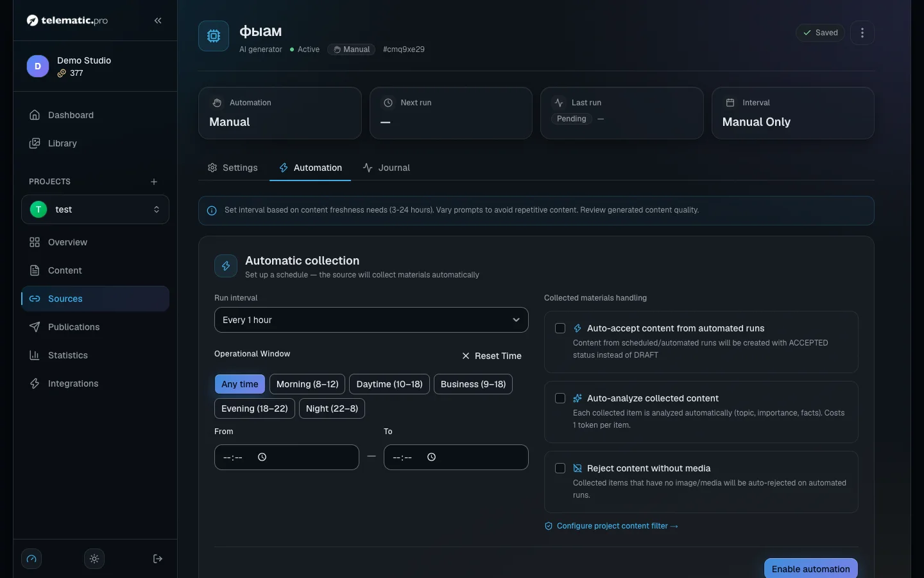
Task: Click Reset Time button
Action: [492, 356]
